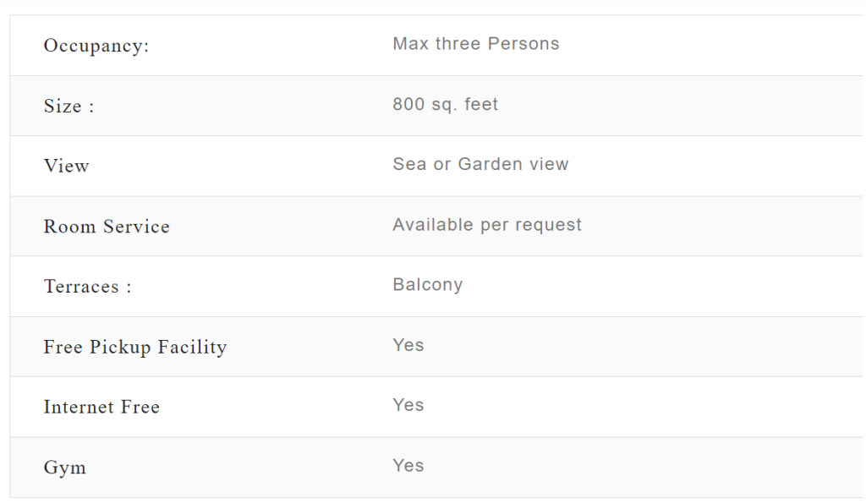Click the Gym label
Image resolution: width=866 pixels, height=504 pixels.
point(65,468)
